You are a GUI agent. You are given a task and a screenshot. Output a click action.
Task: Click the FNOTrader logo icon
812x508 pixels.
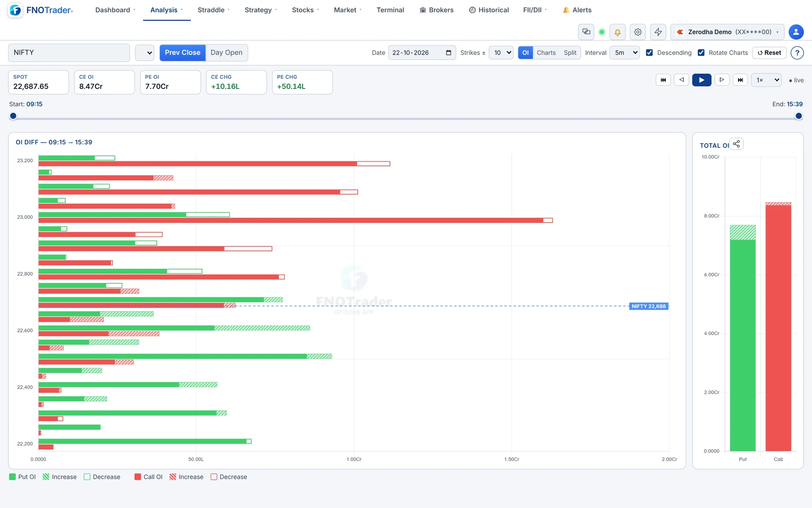[15, 10]
